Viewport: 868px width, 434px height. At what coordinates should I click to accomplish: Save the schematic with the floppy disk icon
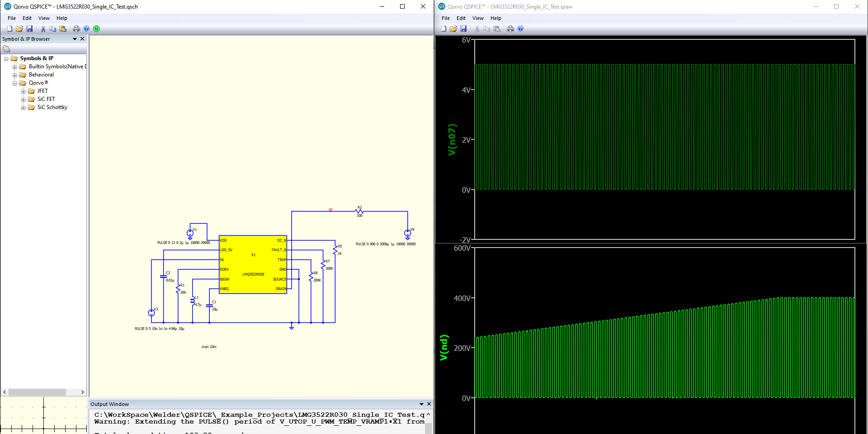(29, 29)
